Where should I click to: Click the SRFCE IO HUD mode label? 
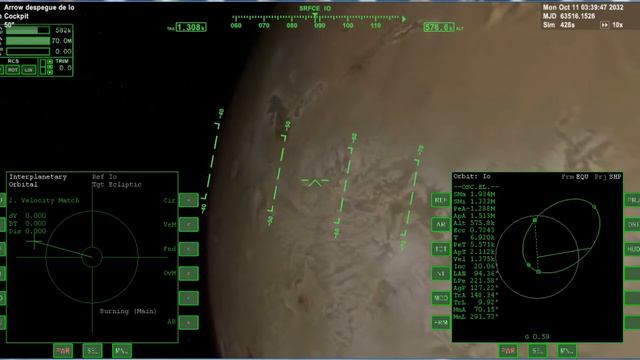[x=315, y=9]
